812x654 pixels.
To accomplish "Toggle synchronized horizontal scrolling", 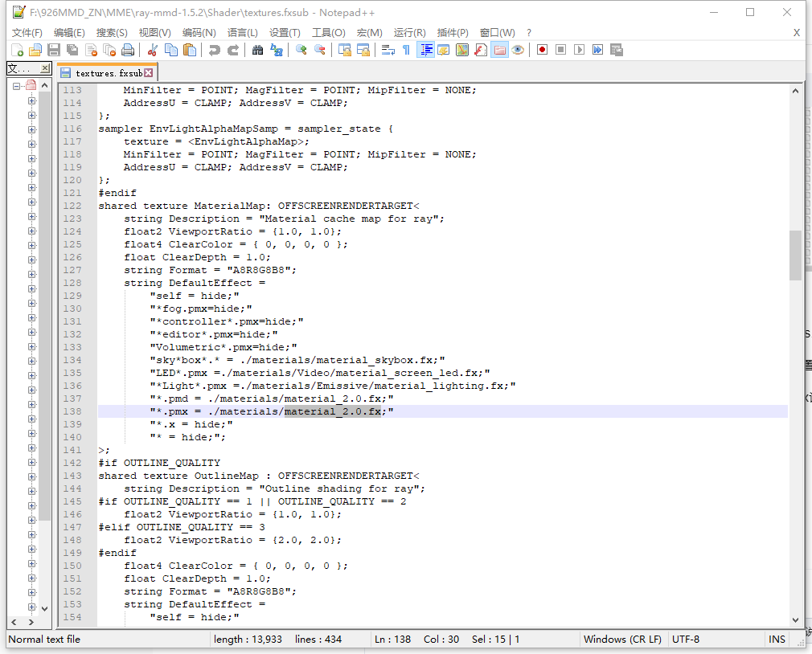I will pyautogui.click(x=363, y=50).
